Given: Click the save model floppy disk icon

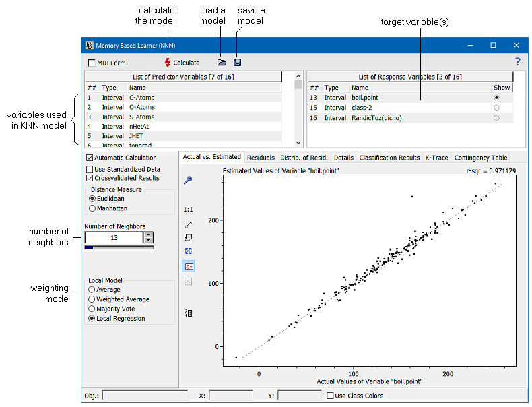Looking at the screenshot, I should [237, 63].
